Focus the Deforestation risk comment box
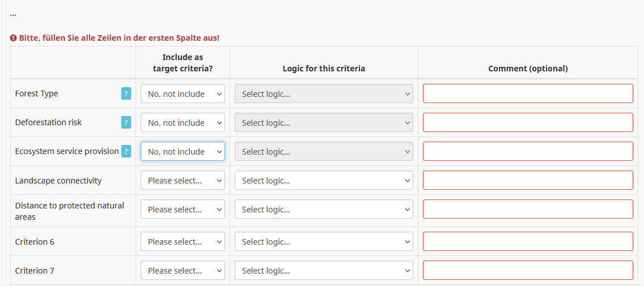 point(528,123)
